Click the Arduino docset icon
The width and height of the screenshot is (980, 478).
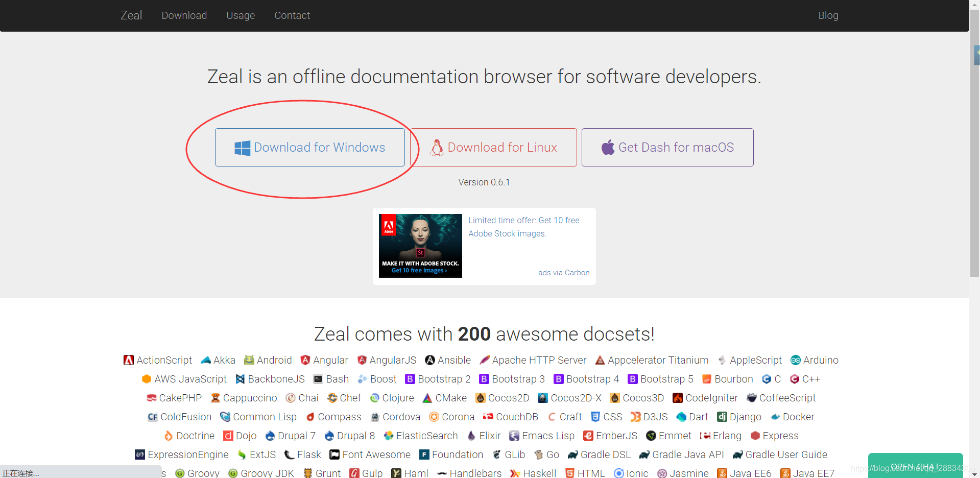point(796,360)
